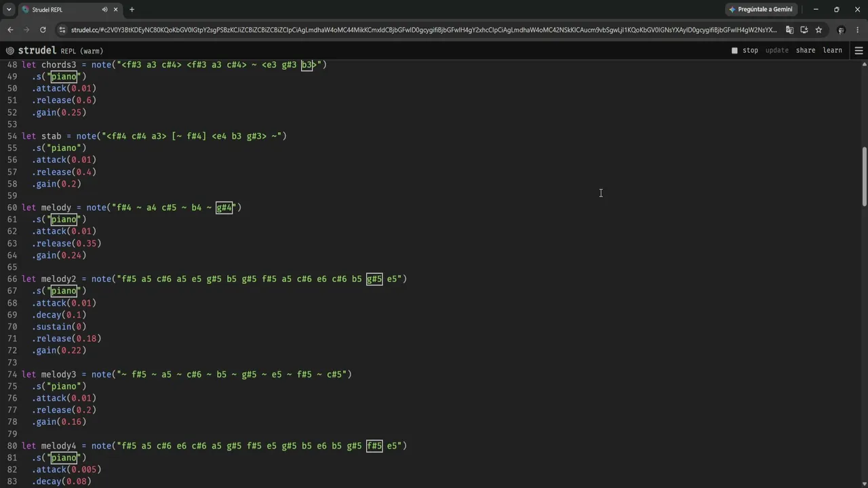The width and height of the screenshot is (868, 488).
Task: Reload the Strudel page
Action: tap(43, 30)
